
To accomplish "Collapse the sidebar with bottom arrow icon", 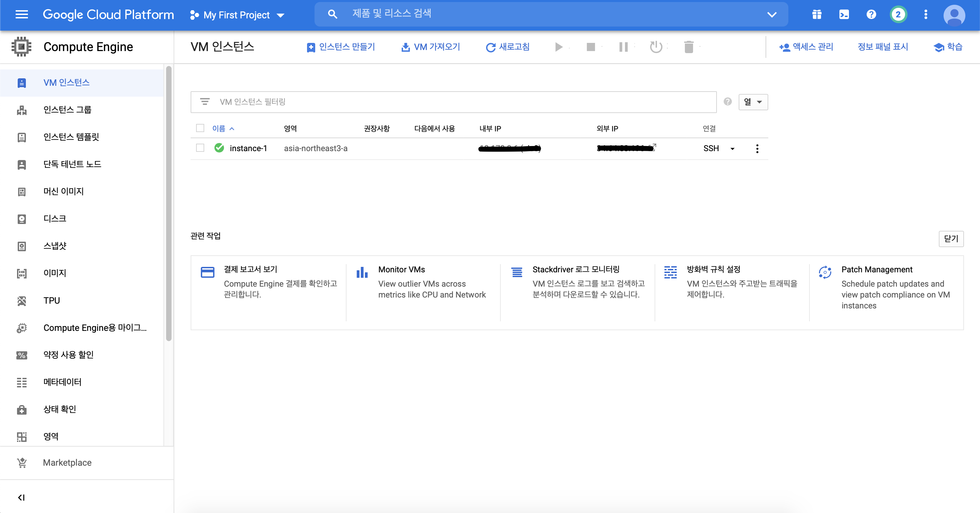I will click(x=21, y=497).
